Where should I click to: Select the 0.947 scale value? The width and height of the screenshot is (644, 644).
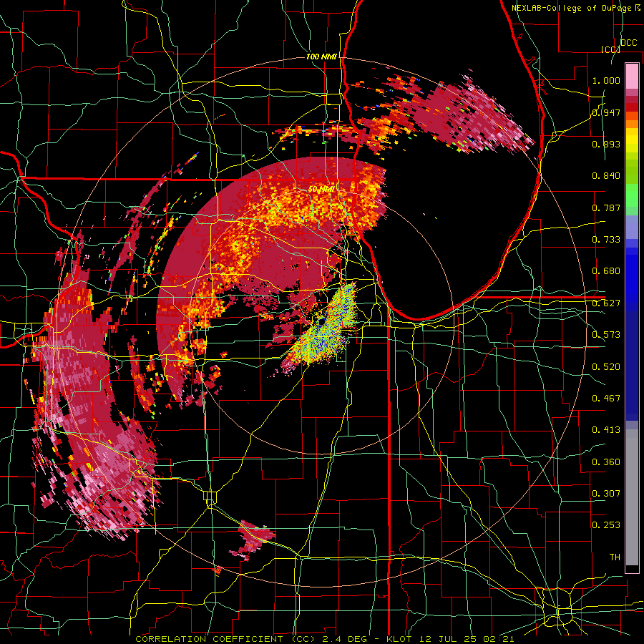point(606,112)
